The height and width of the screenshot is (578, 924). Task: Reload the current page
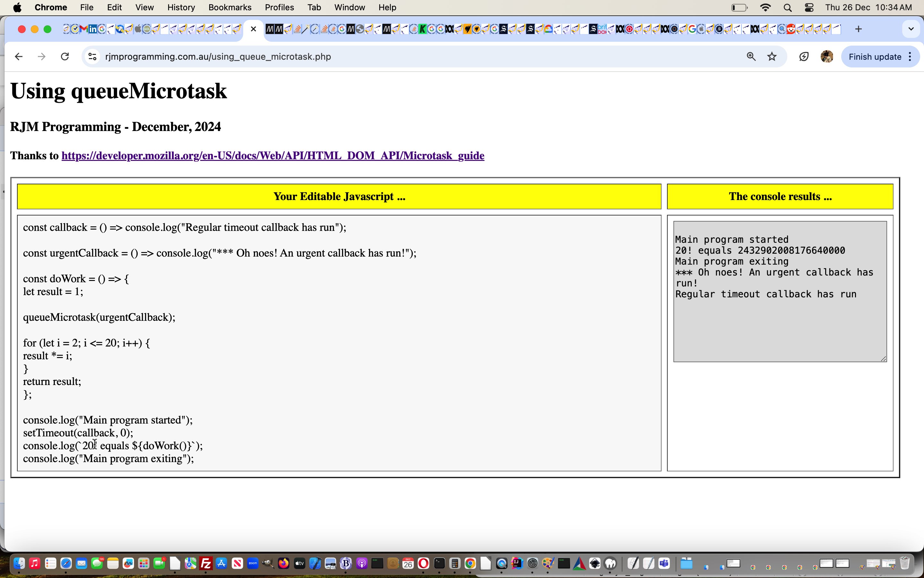coord(65,57)
